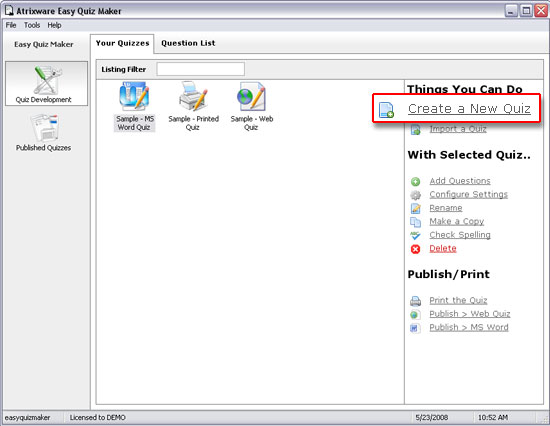
Task: Click the red X Delete icon
Action: point(415,249)
